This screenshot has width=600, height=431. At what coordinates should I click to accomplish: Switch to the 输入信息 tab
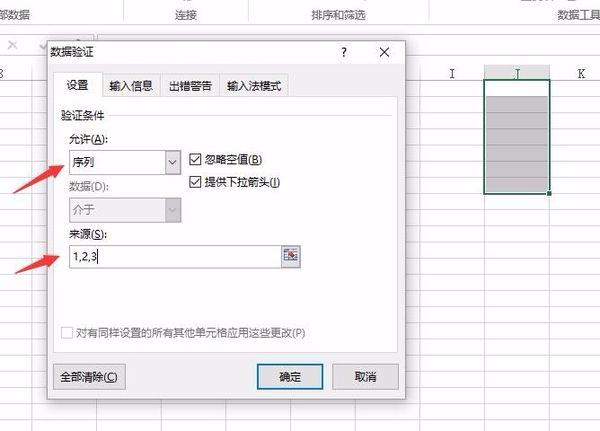coord(131,86)
